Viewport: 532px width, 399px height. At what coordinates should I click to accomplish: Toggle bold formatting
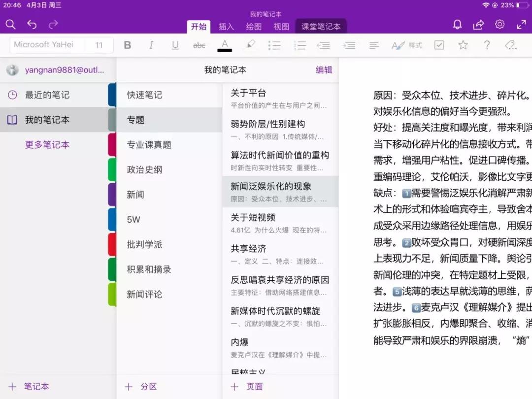coord(128,45)
